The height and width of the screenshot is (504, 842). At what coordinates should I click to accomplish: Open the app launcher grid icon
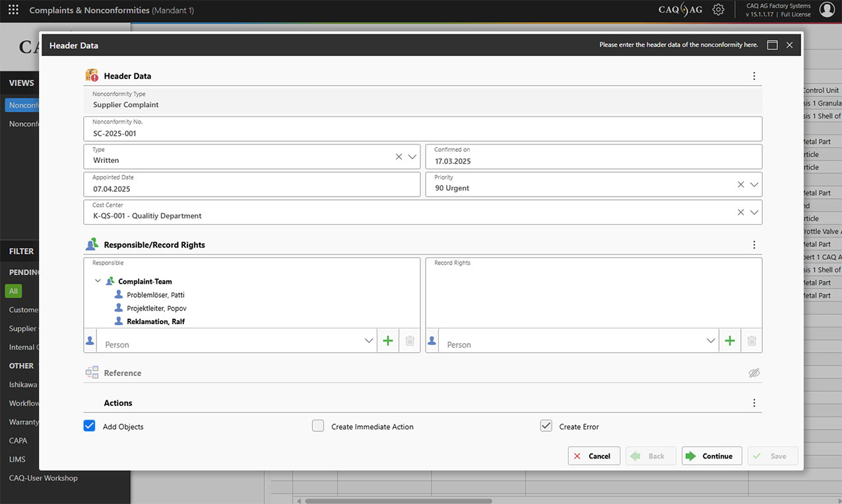[x=13, y=10]
